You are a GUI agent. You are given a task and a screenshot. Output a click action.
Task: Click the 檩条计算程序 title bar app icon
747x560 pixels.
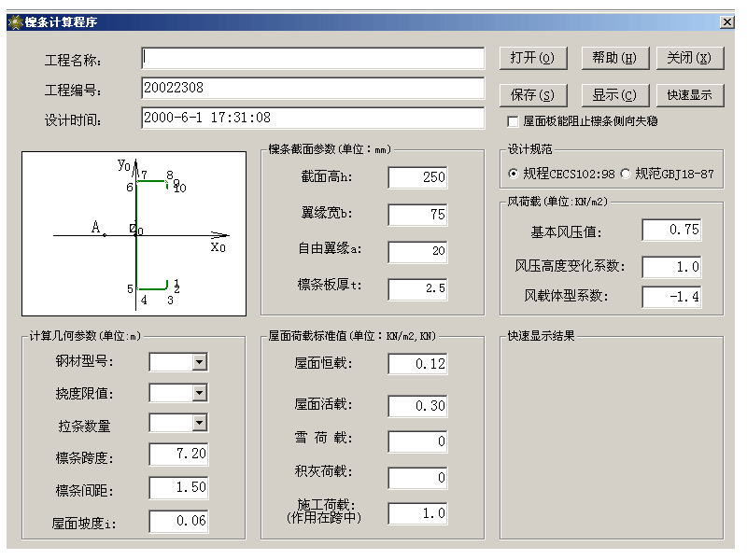15,22
